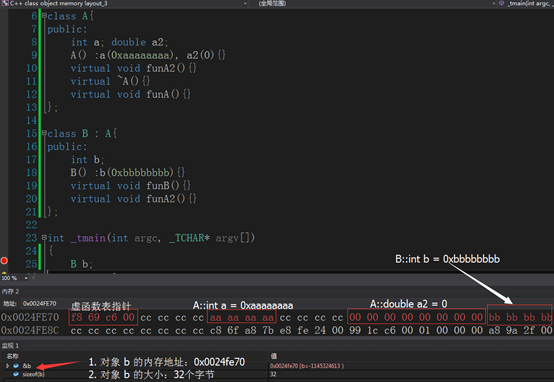
Task: Select the 内存 2 memory panel title
Action: point(10,292)
